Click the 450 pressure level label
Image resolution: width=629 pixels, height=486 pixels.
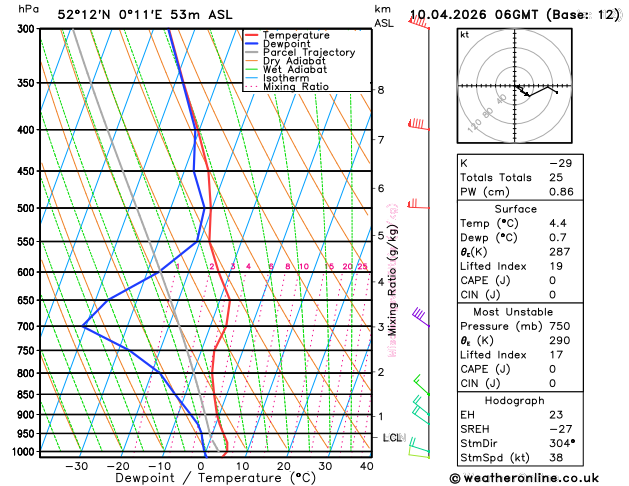coord(28,171)
